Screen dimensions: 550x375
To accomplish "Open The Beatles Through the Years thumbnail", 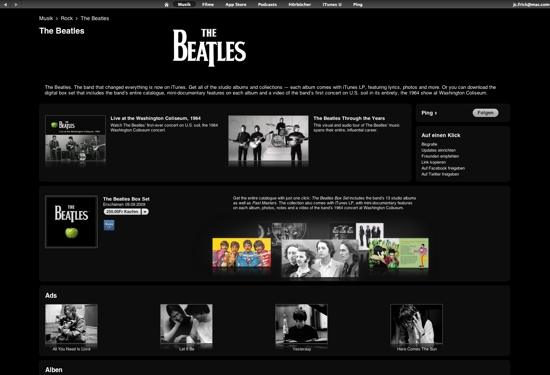I will (268, 138).
